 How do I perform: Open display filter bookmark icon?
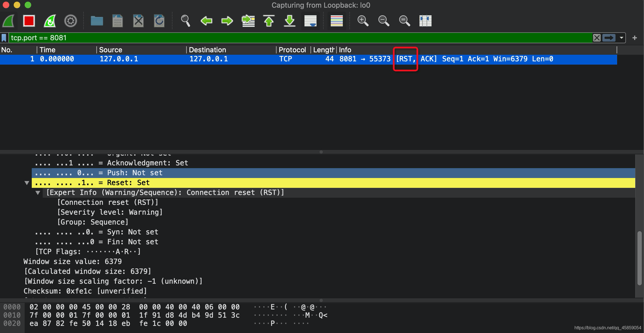pyautogui.click(x=4, y=38)
